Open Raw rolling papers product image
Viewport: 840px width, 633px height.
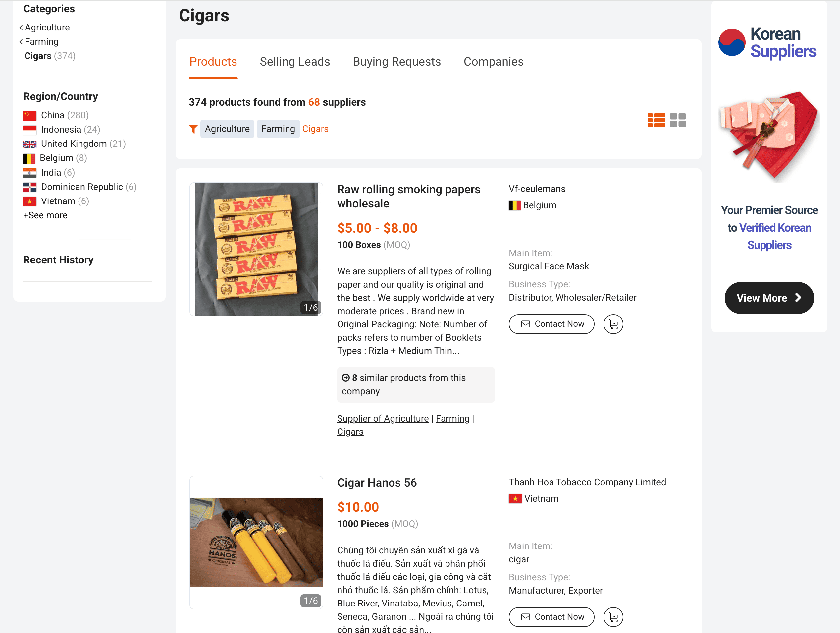(x=256, y=249)
